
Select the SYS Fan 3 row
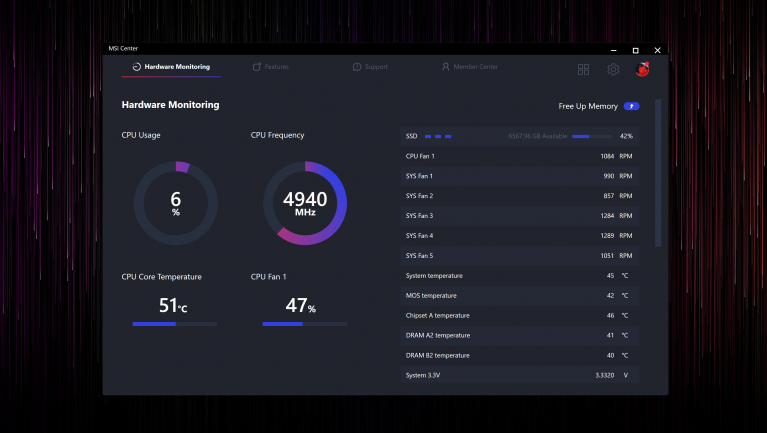(519, 216)
